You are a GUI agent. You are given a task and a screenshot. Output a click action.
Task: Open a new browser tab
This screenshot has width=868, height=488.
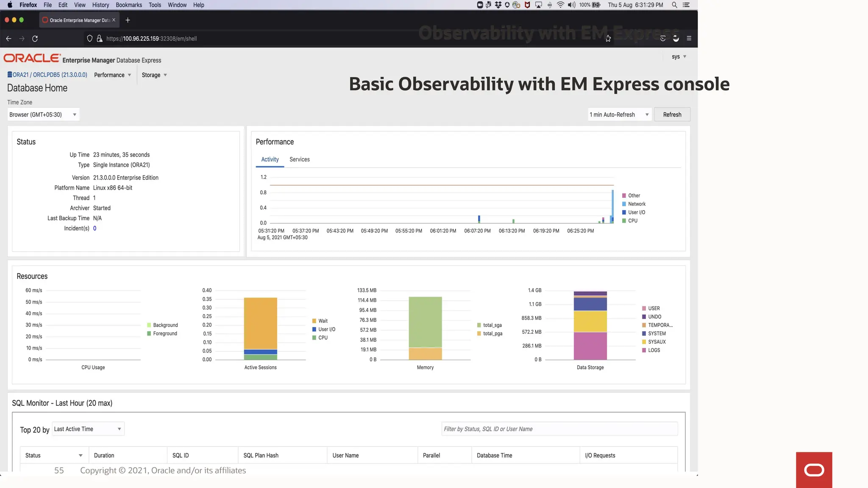128,20
